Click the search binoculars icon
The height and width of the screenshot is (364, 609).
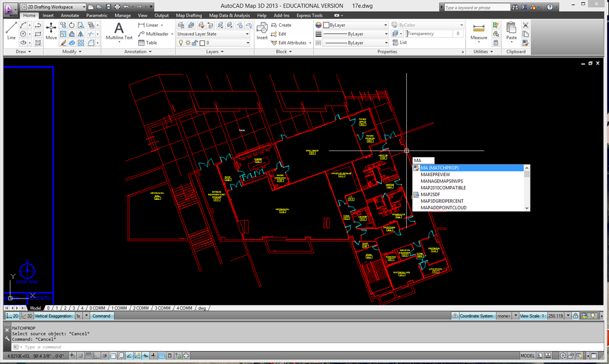point(515,7)
